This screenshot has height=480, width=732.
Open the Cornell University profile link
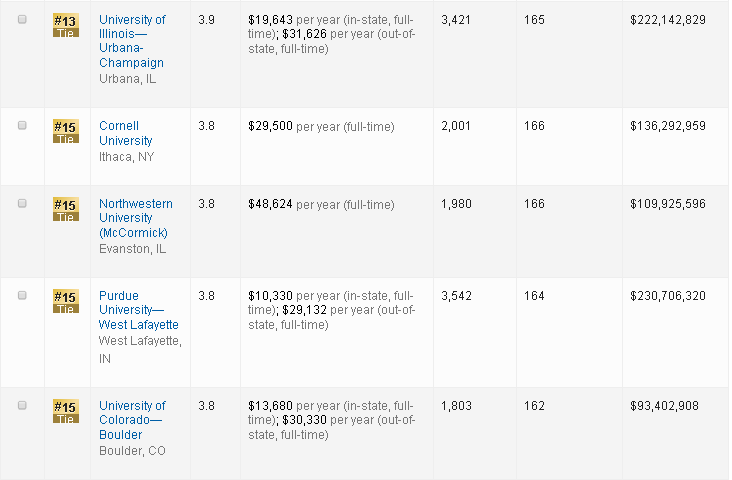[x=126, y=133]
